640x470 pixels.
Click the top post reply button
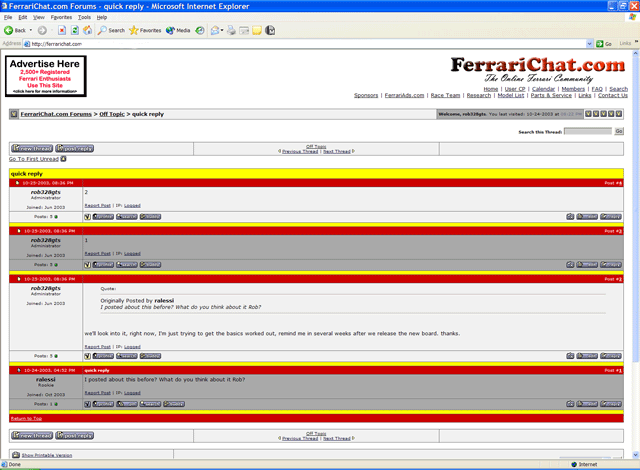point(75,149)
